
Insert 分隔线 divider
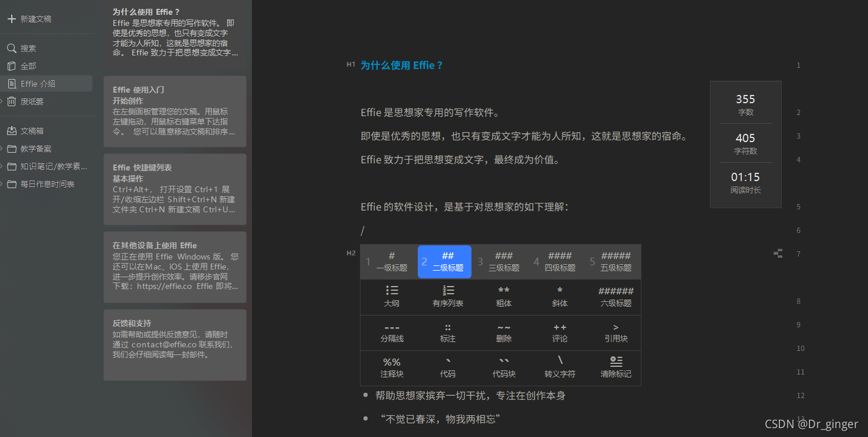pos(392,333)
